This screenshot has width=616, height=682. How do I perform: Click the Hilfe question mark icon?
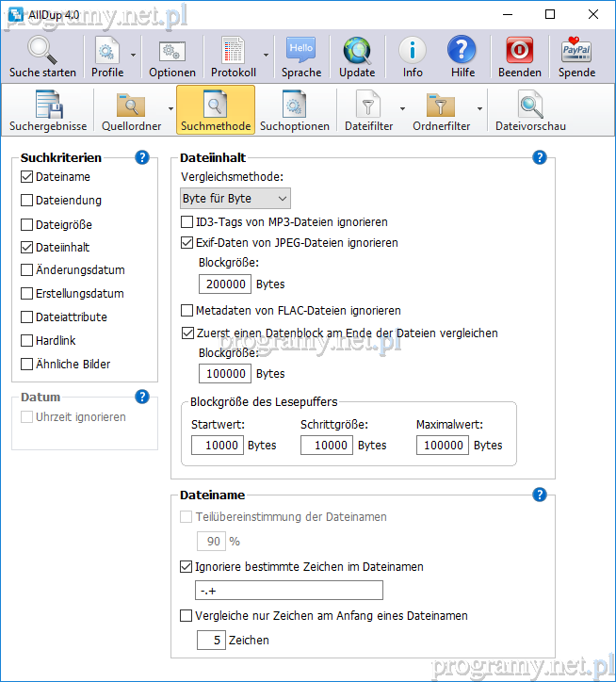point(462,51)
